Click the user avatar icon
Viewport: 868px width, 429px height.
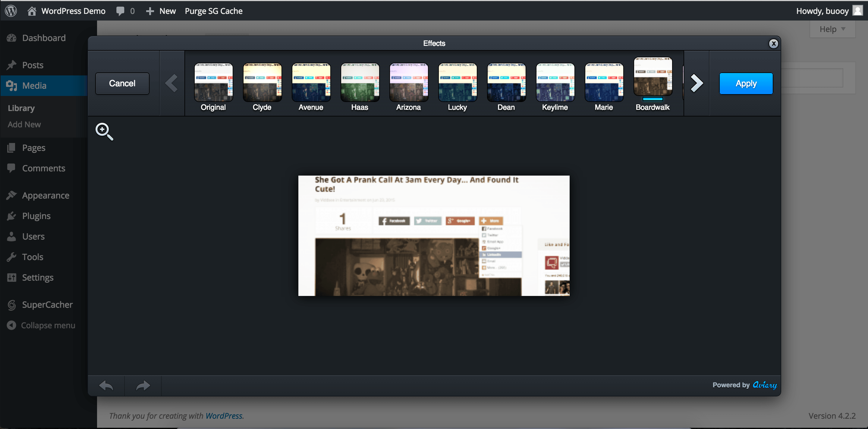[x=857, y=11]
